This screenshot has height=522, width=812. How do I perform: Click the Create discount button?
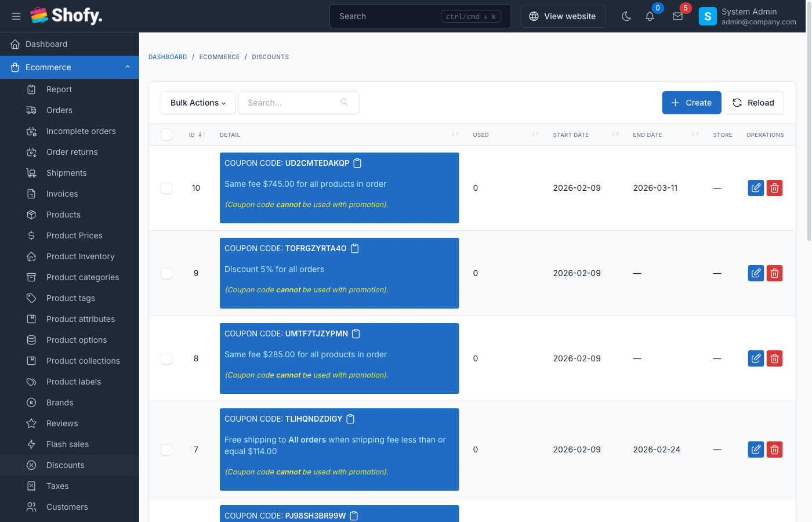click(x=691, y=103)
